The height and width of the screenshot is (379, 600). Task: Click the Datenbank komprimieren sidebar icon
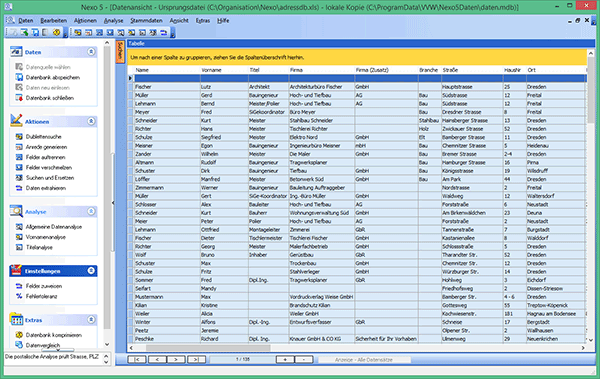point(19,335)
